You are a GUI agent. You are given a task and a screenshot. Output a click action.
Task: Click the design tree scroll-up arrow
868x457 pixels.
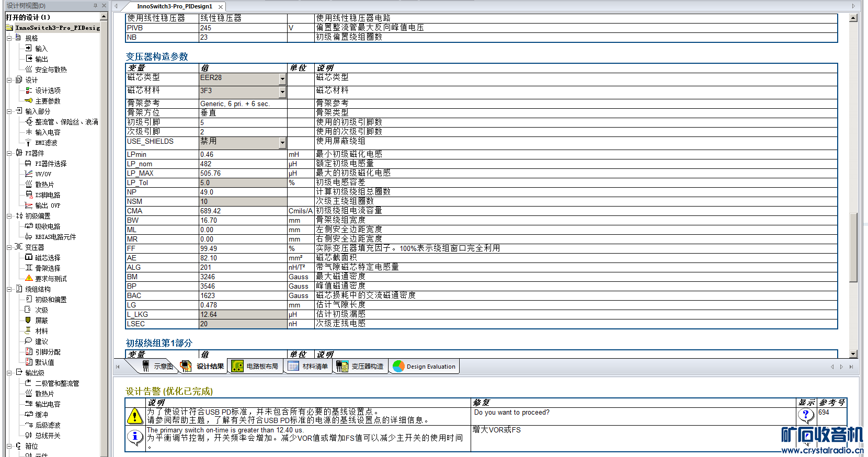click(x=104, y=17)
